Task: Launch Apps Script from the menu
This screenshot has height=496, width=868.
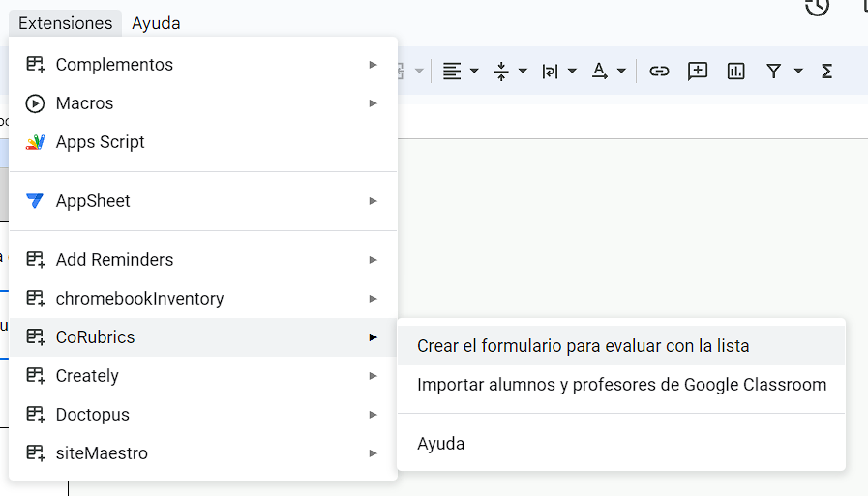Action: click(203, 142)
